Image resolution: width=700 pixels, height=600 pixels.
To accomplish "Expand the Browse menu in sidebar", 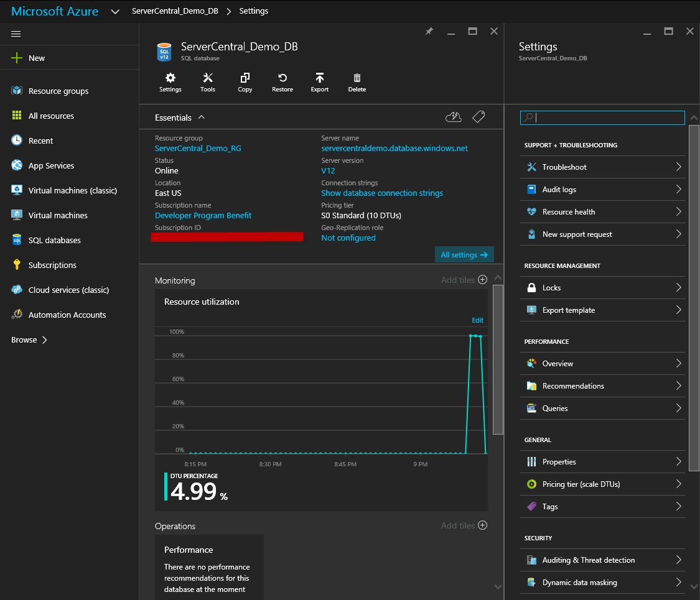I will (x=29, y=340).
